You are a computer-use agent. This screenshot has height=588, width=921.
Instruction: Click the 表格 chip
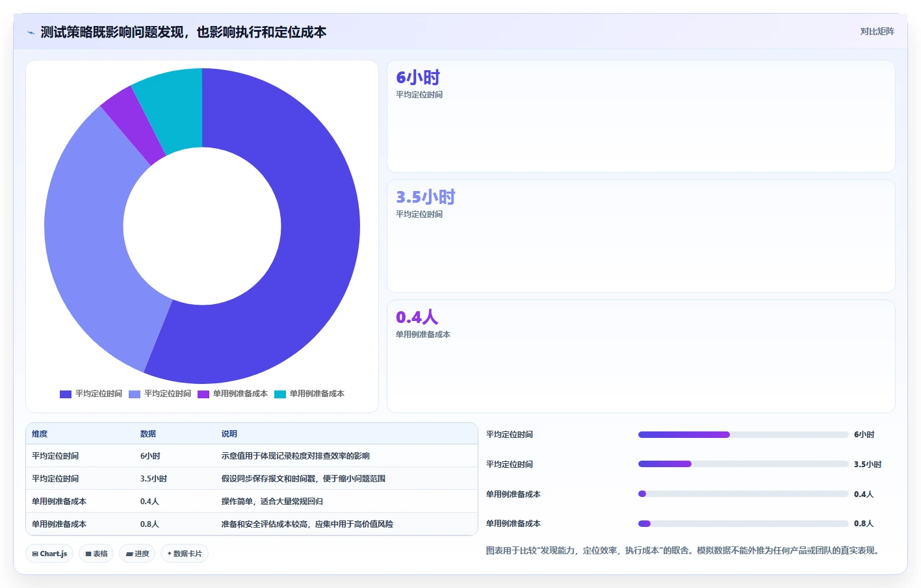click(x=96, y=554)
